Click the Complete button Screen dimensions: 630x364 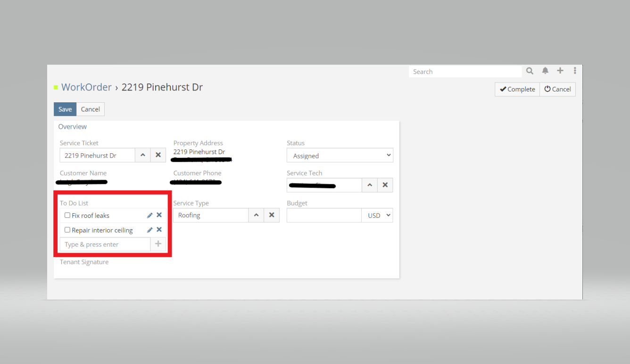tap(517, 89)
